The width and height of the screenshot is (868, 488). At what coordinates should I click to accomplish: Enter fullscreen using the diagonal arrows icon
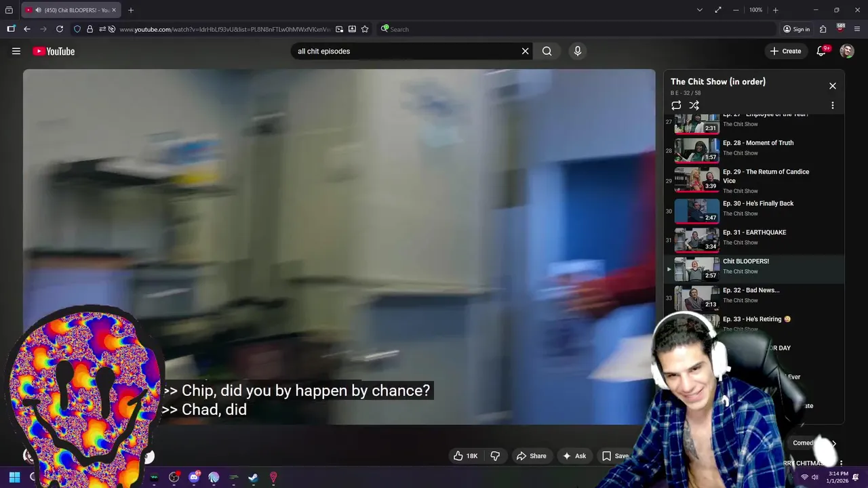[x=718, y=10]
